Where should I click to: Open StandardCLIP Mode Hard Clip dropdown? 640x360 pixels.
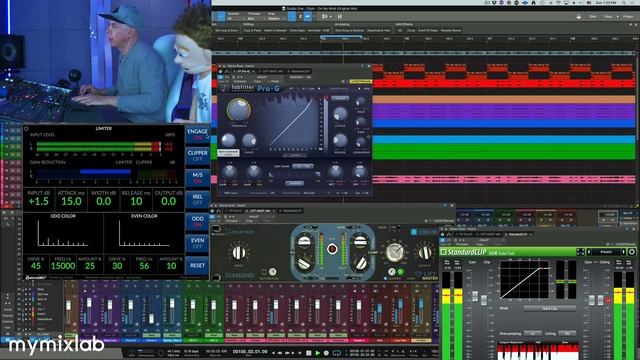pos(550,309)
